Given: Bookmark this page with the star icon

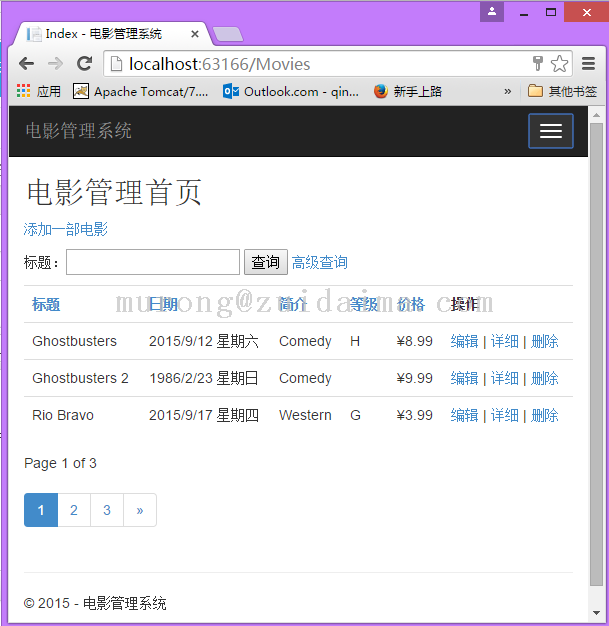Looking at the screenshot, I should click(x=559, y=64).
